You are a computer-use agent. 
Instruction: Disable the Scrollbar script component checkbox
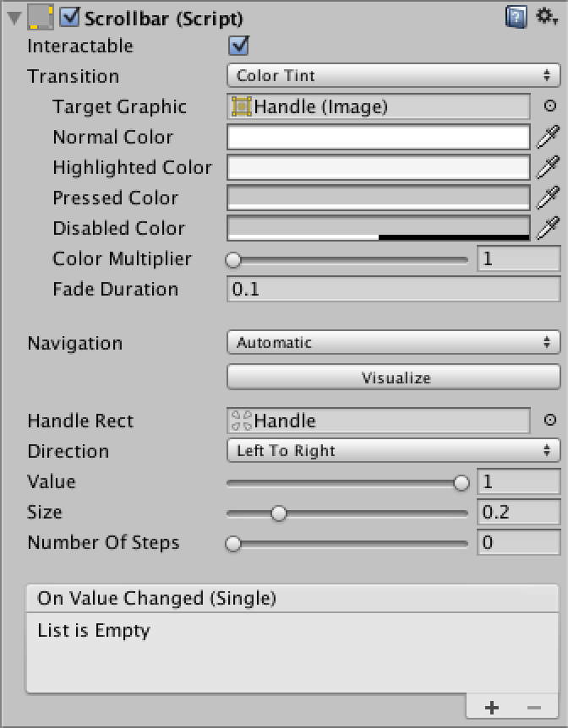[x=70, y=18]
